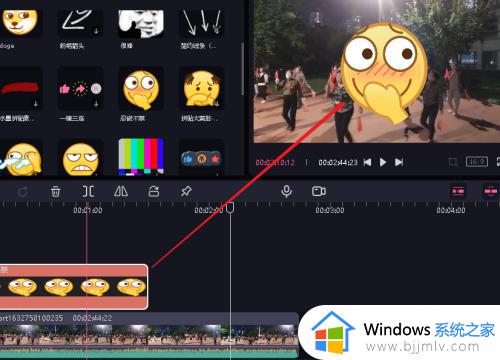Download the red brush stroke sticker
500x360 pixels.
(x=36, y=104)
